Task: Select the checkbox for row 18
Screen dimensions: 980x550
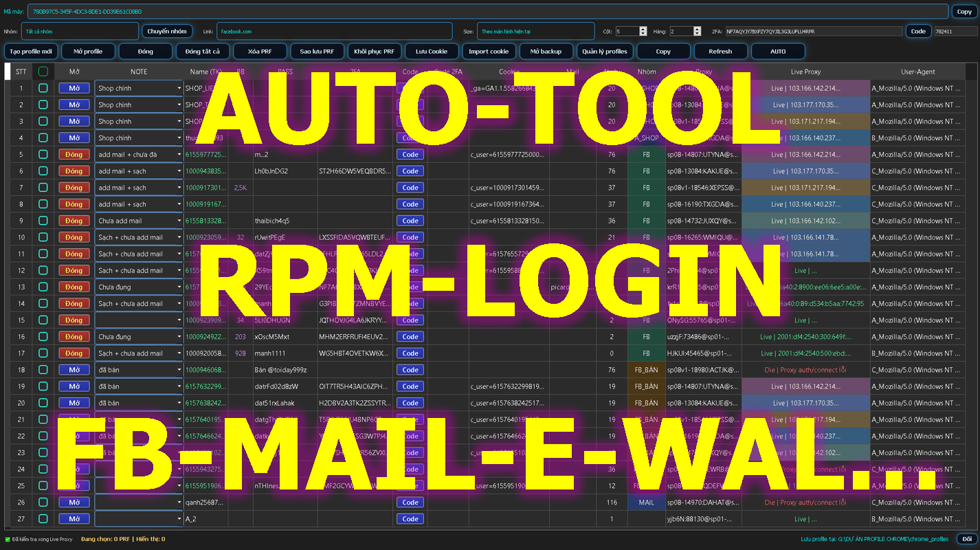Action: tap(43, 370)
